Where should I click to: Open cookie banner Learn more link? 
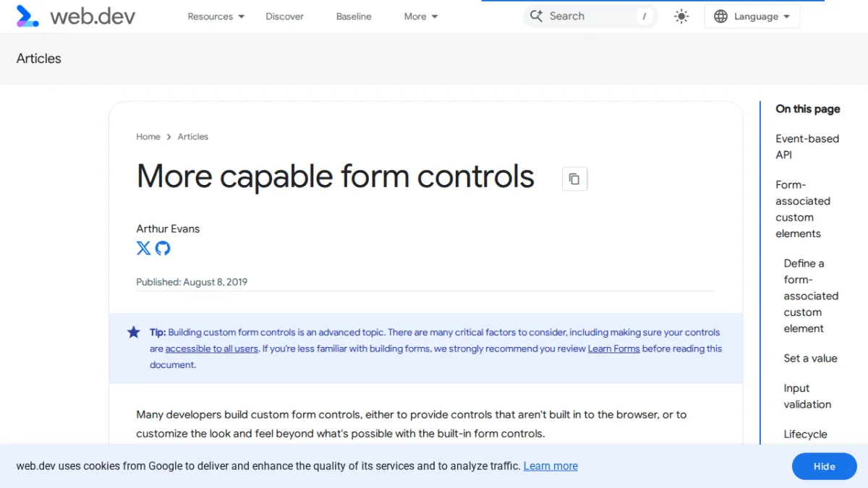tap(550, 466)
